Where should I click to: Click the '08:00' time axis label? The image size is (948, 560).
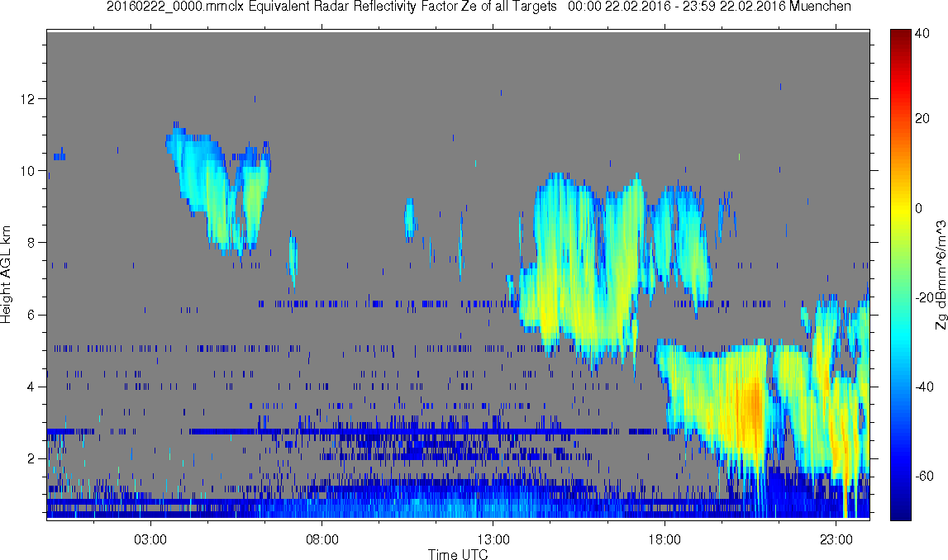(x=322, y=539)
